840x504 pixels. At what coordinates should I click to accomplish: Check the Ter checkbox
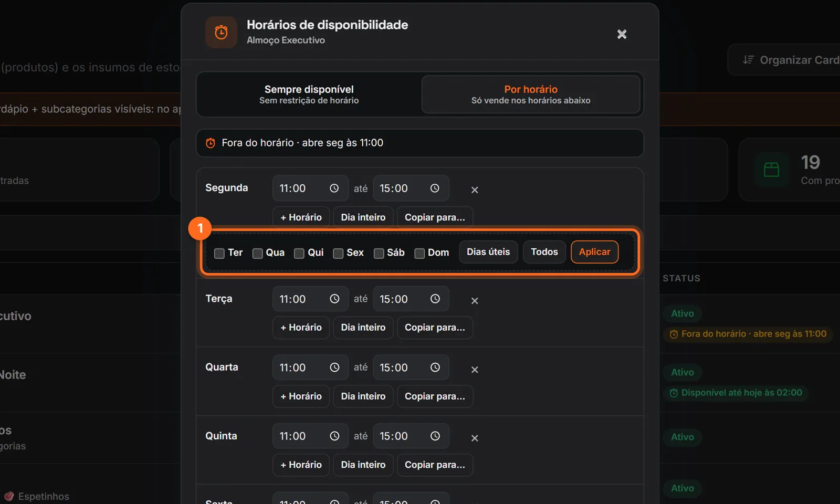(x=219, y=253)
